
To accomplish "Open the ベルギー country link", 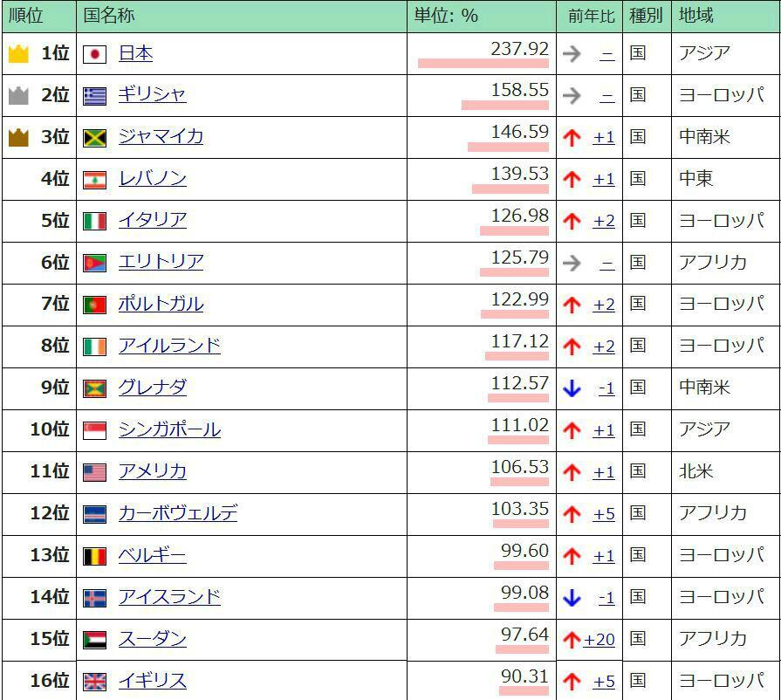I will [x=153, y=555].
